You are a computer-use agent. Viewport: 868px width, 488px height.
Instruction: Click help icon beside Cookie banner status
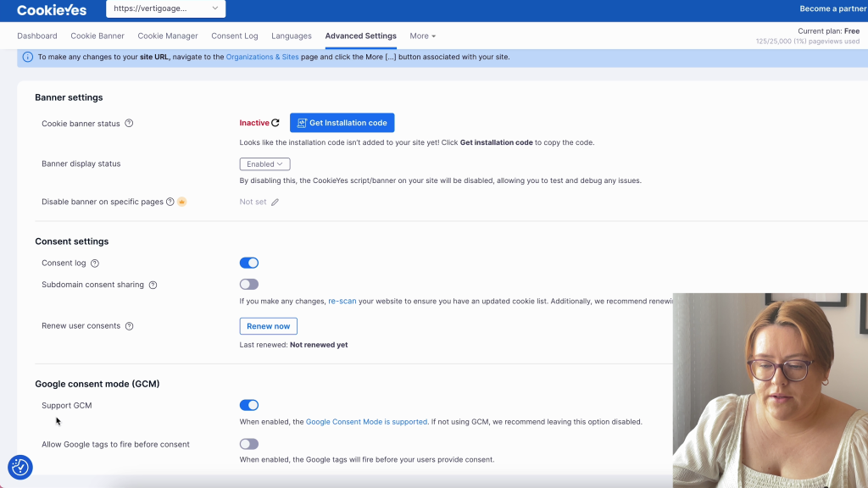coord(129,124)
